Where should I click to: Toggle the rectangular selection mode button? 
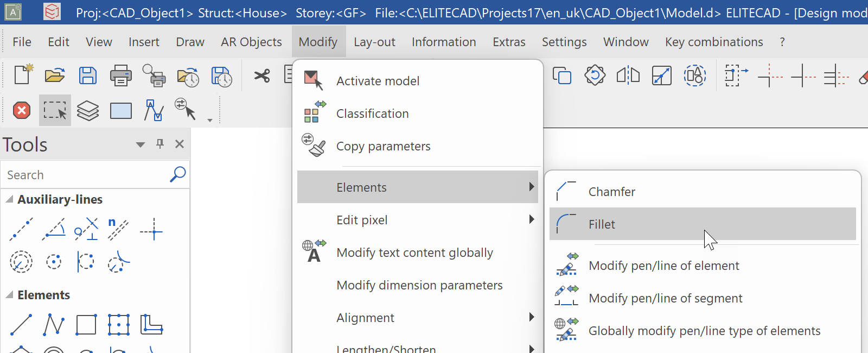[55, 111]
